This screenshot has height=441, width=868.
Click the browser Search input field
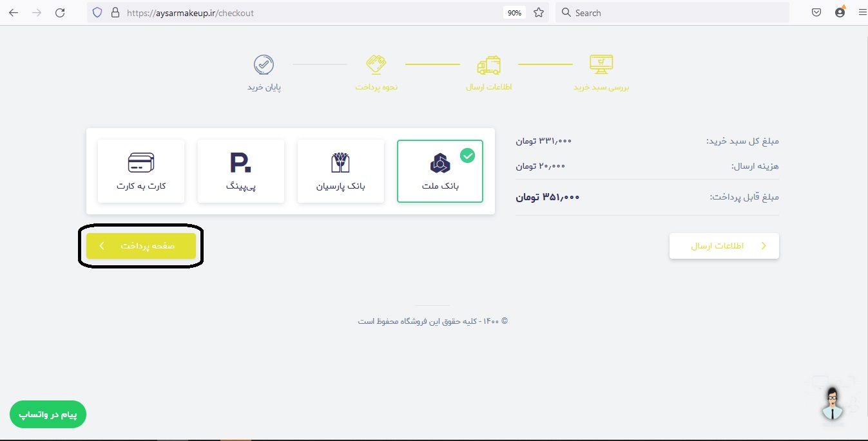pos(672,12)
